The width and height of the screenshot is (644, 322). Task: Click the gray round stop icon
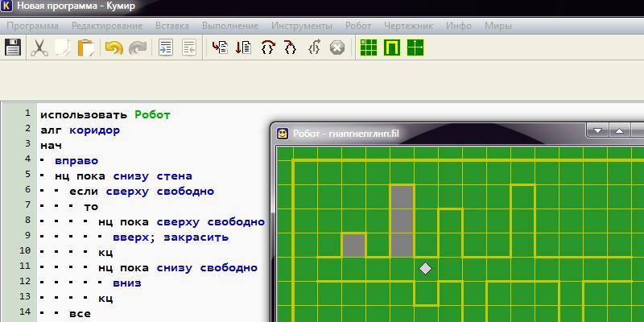coord(337,47)
